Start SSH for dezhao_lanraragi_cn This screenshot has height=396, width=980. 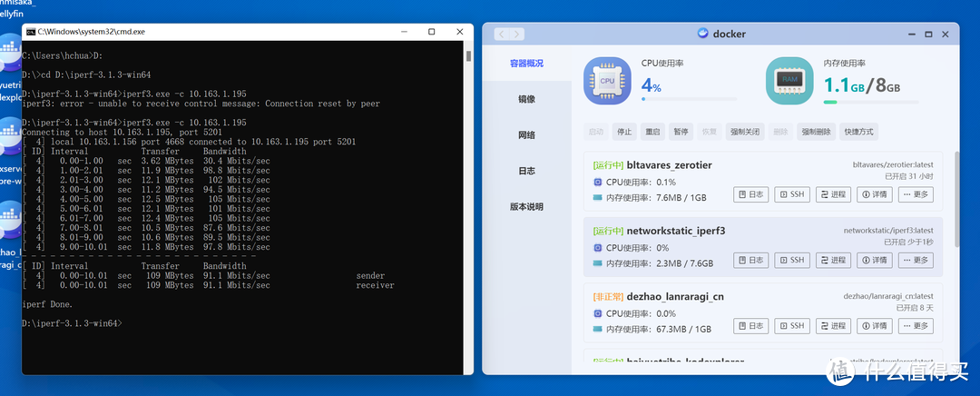pyautogui.click(x=792, y=326)
